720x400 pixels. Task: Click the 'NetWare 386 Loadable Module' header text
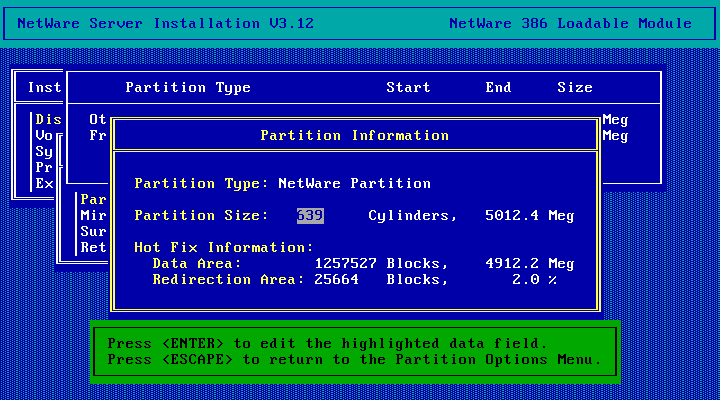[570, 23]
